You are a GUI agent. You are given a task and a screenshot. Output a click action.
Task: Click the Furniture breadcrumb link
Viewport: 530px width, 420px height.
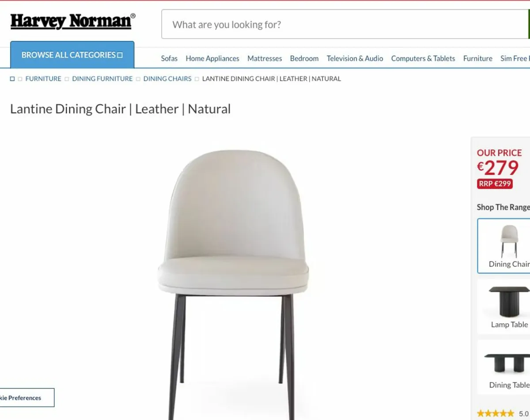tap(43, 79)
